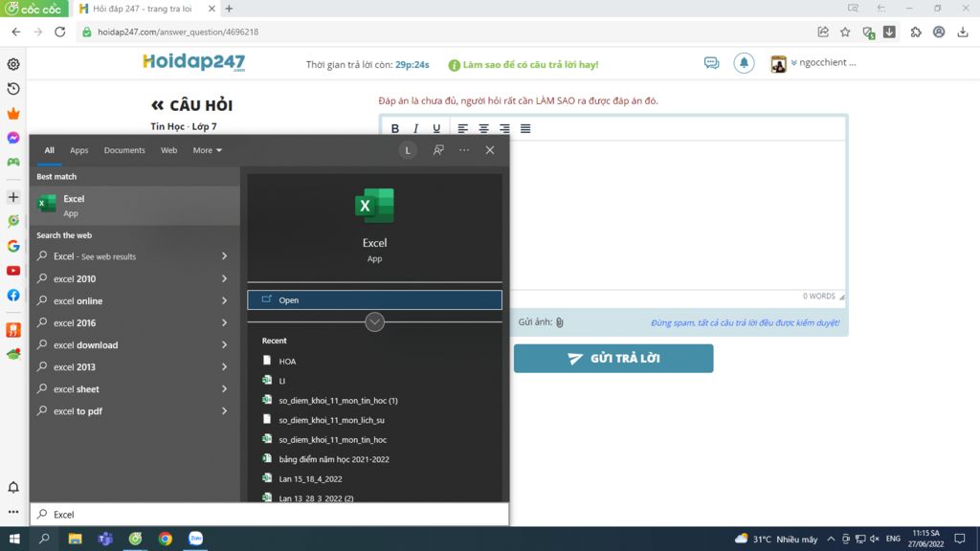
Task: Align answer text to the right
Action: click(x=504, y=129)
